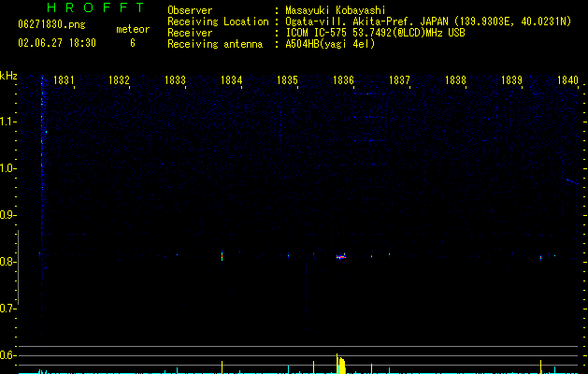The width and height of the screenshot is (588, 374).
Task: Click the 1834 time marker
Action: [x=232, y=80]
